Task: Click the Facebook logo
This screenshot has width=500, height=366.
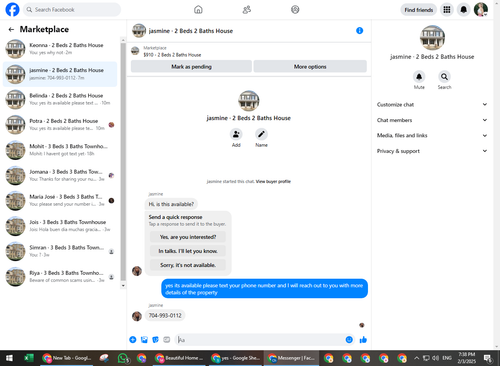Action: pos(12,9)
